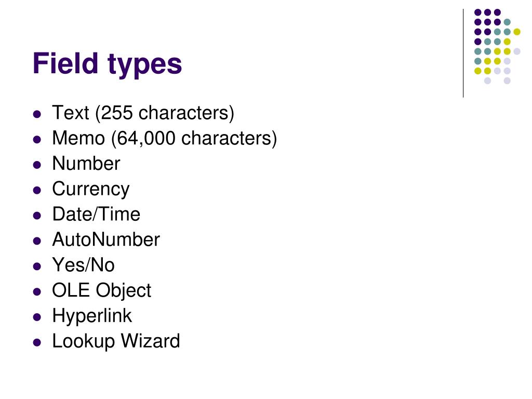Click the single bright yellow dot at far right of dot grid
The image size is (532, 399).
coord(517,32)
